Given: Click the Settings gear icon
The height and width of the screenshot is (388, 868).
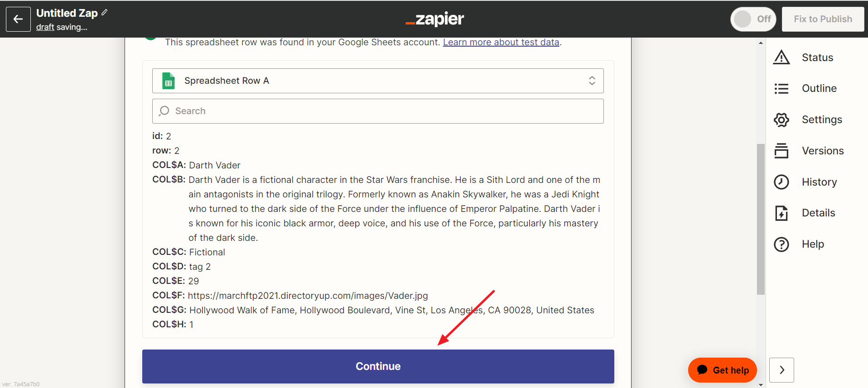Looking at the screenshot, I should 781,120.
